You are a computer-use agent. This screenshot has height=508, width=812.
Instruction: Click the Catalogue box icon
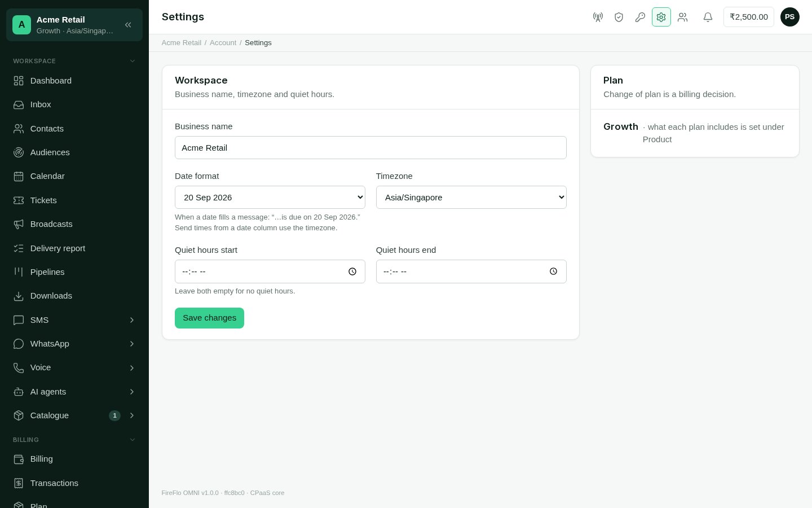pyautogui.click(x=19, y=415)
